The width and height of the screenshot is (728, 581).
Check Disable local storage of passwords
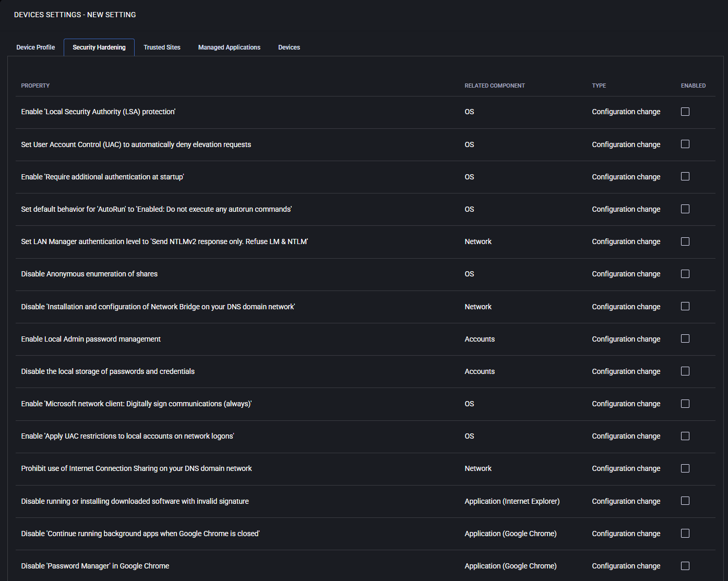685,371
